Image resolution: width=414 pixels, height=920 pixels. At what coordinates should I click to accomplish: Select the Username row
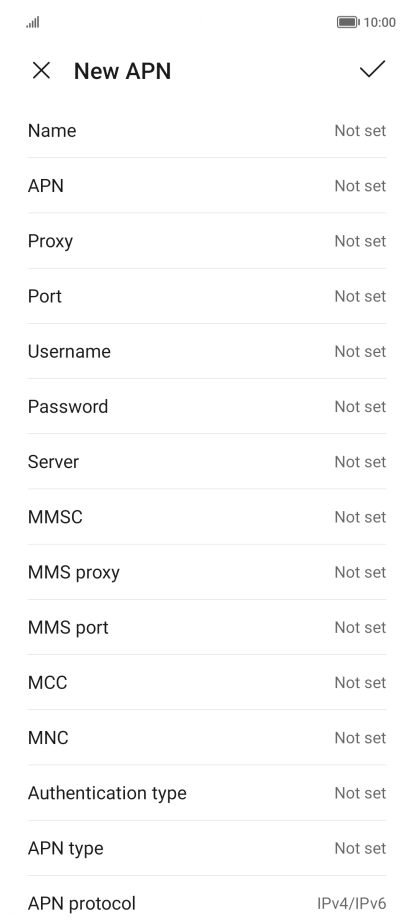pos(207,351)
